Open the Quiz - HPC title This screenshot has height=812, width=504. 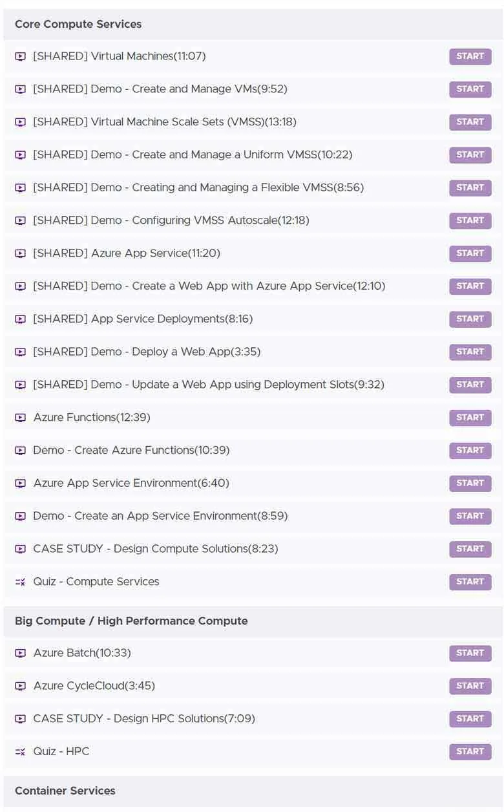[61, 752]
